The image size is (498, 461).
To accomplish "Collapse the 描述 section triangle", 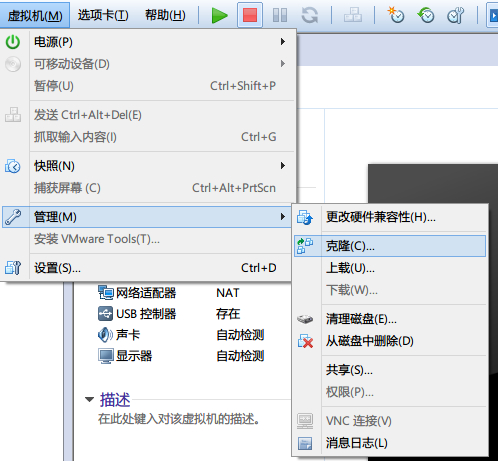I will (x=89, y=399).
